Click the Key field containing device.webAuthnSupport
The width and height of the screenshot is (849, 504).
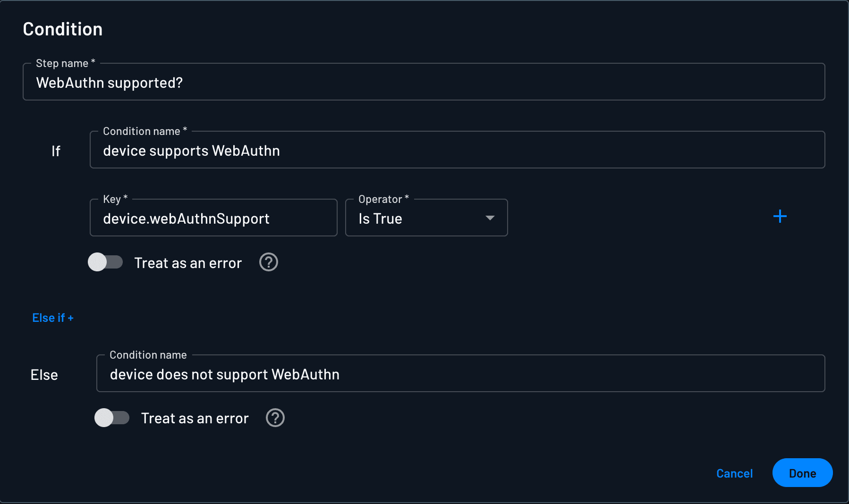coord(212,218)
